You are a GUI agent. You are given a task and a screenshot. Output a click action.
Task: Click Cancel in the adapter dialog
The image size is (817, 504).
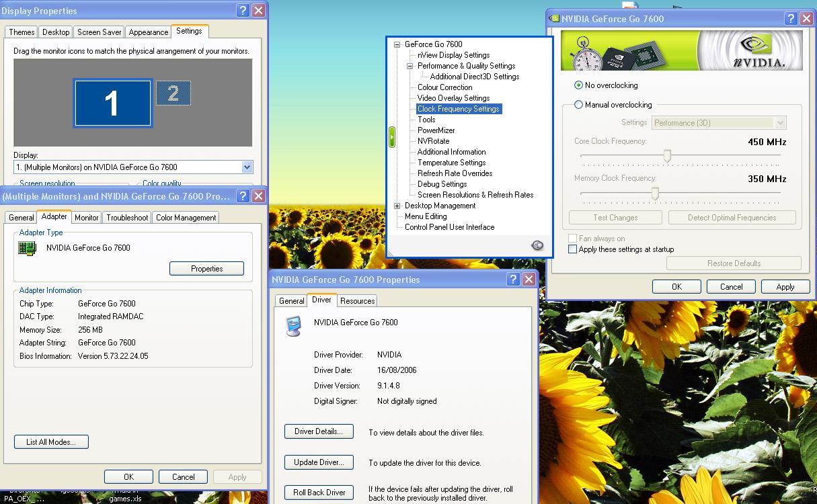click(x=183, y=477)
